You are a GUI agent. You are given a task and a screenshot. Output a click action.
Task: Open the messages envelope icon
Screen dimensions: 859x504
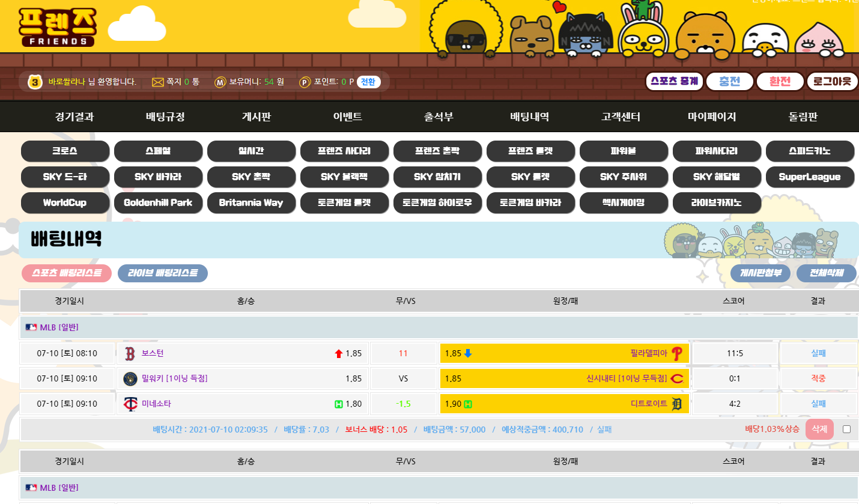pos(158,82)
